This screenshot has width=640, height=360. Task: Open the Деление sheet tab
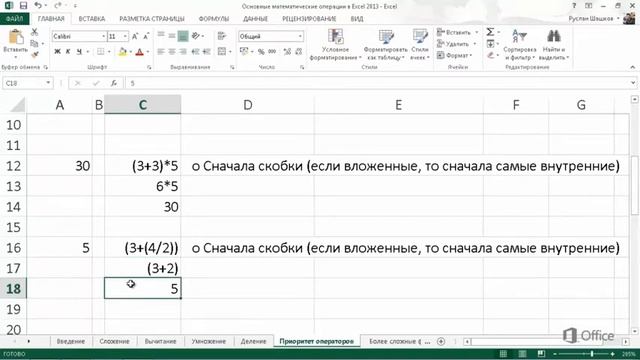point(253,341)
